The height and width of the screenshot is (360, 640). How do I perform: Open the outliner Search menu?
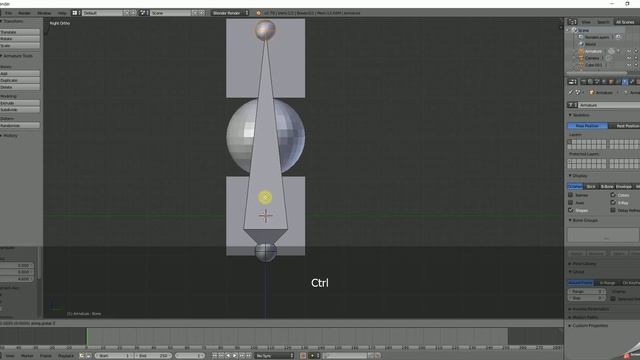[603, 22]
